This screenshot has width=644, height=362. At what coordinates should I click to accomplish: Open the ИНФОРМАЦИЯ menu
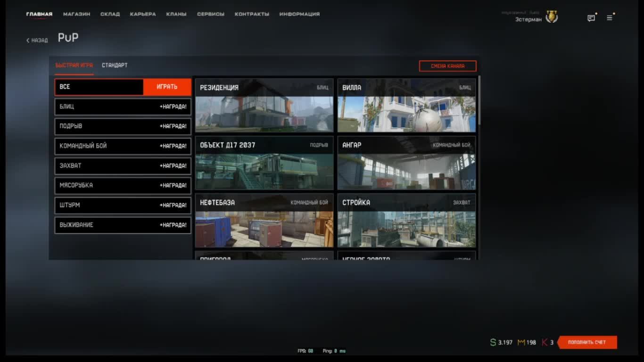point(299,14)
